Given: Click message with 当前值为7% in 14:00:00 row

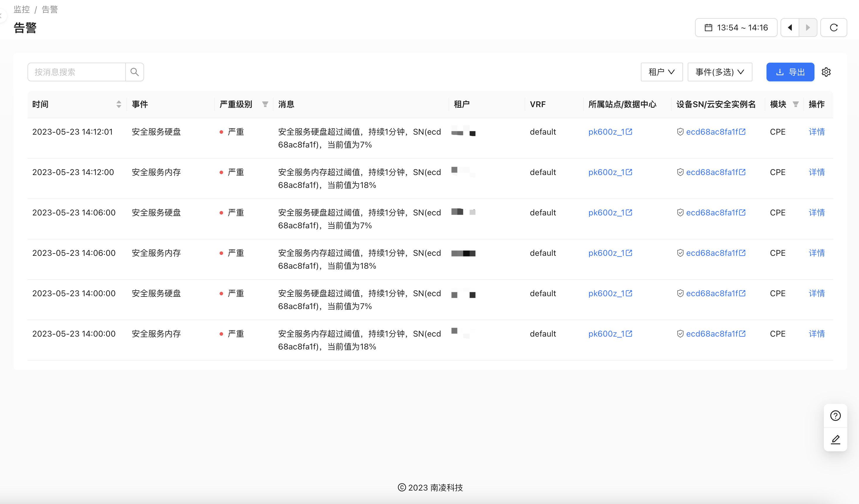Looking at the screenshot, I should [x=359, y=299].
